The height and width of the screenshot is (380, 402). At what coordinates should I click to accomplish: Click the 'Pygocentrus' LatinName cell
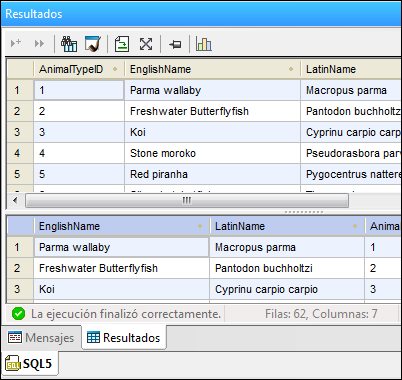(x=351, y=174)
